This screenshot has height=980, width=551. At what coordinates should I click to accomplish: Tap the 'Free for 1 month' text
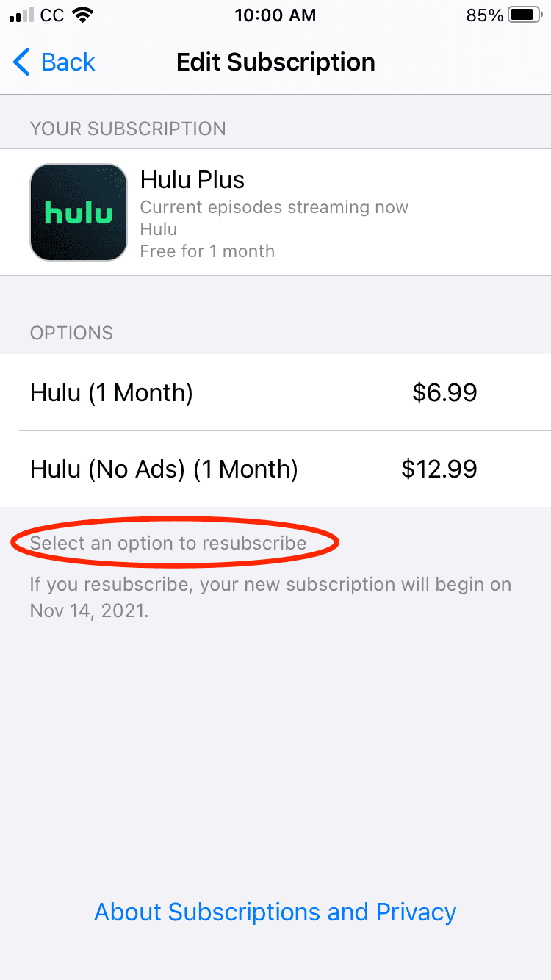[207, 251]
